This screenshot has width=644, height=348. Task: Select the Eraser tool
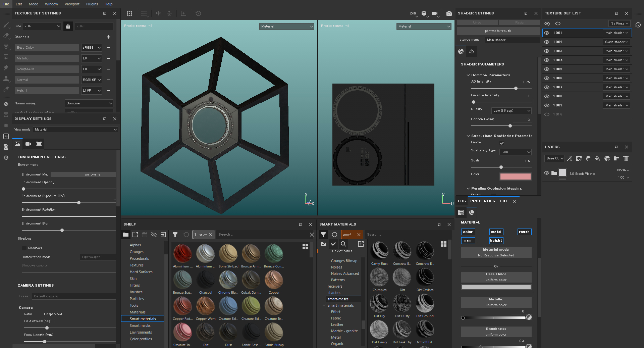click(6, 35)
